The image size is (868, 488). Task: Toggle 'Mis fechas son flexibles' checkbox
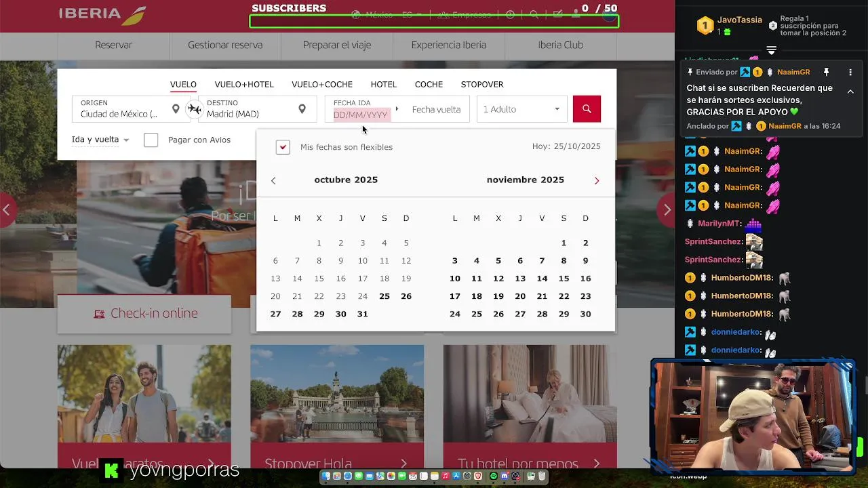[x=283, y=147]
